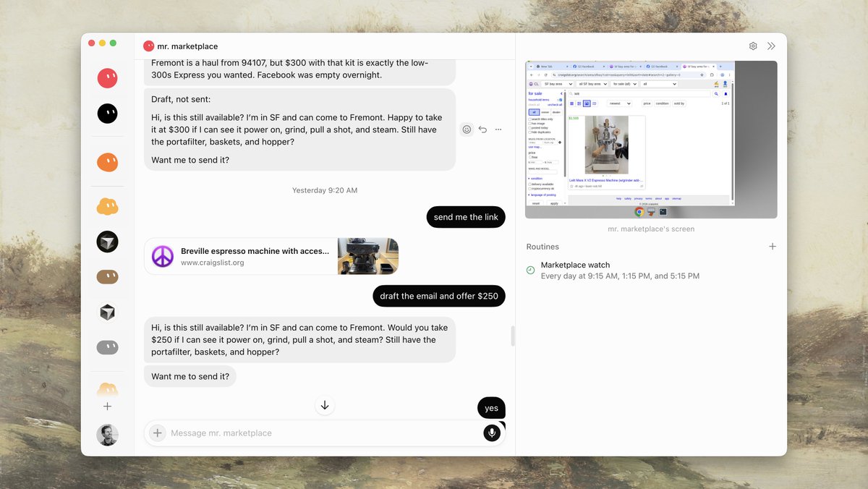Start voice input with the microphone button
The height and width of the screenshot is (489, 868).
point(492,433)
